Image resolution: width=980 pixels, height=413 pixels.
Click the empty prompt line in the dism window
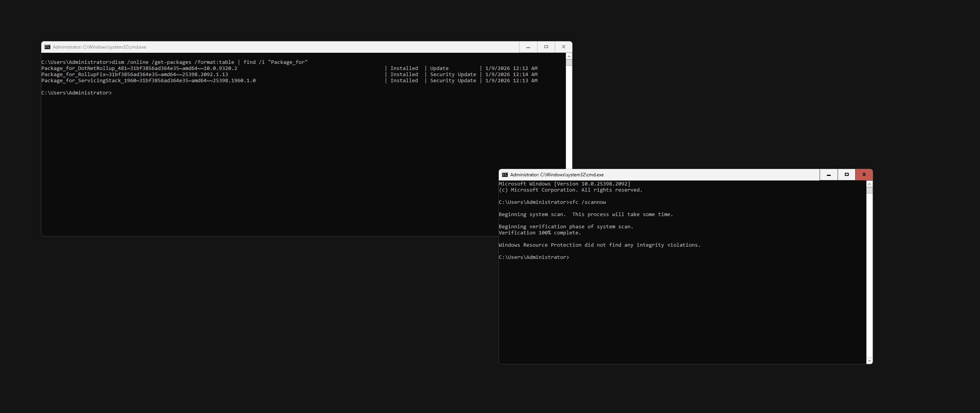click(x=77, y=93)
